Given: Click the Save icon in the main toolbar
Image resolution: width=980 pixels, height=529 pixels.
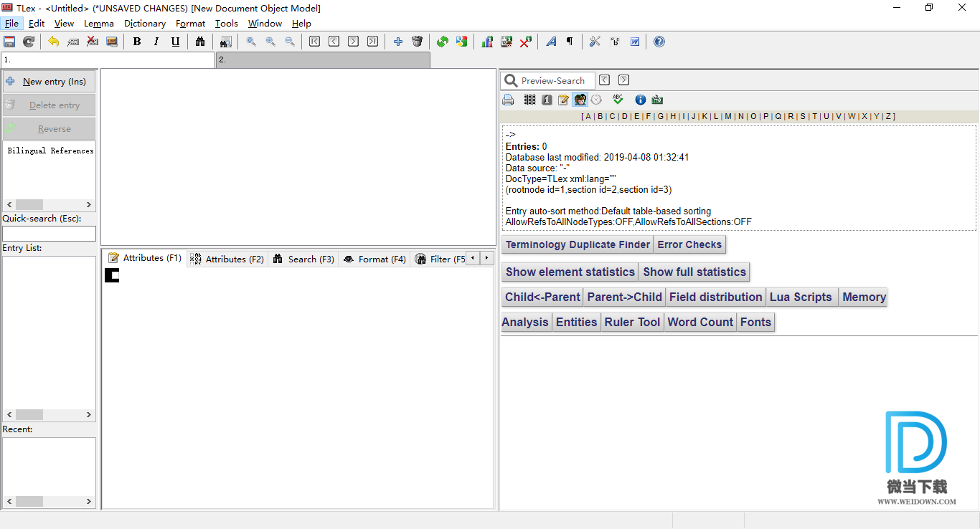Looking at the screenshot, I should (x=9, y=42).
